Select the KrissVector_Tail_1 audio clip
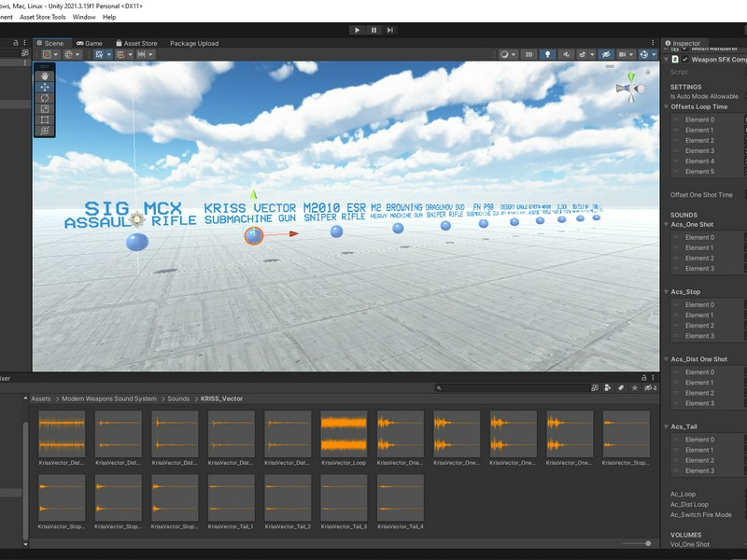 click(x=231, y=502)
